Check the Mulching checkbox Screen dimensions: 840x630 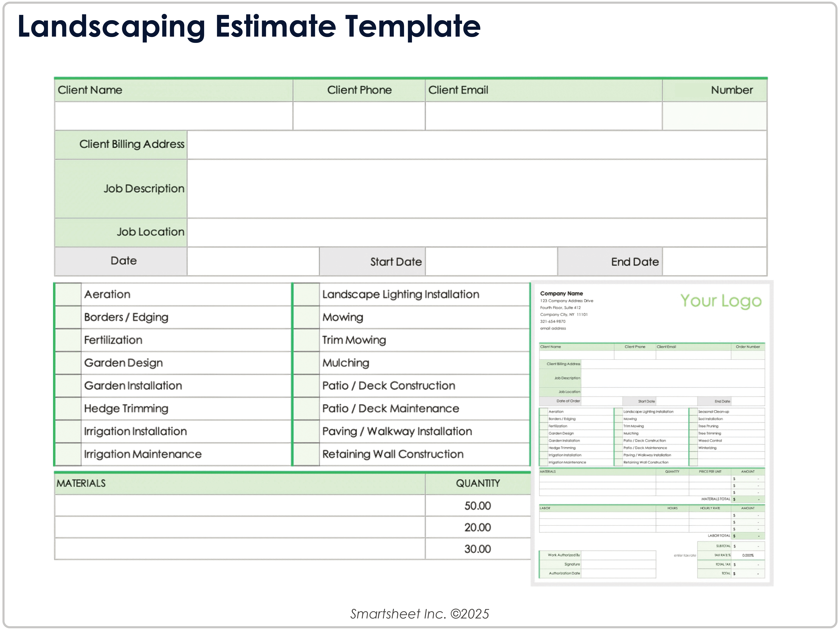coord(306,362)
